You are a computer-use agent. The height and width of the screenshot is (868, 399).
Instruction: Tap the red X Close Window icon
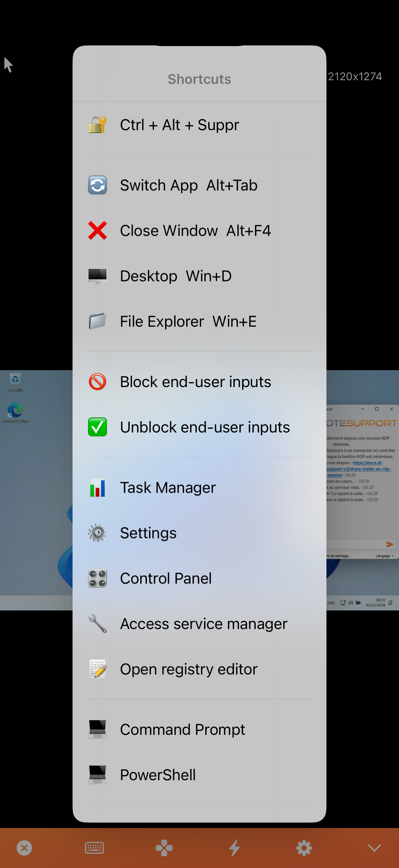tap(98, 231)
